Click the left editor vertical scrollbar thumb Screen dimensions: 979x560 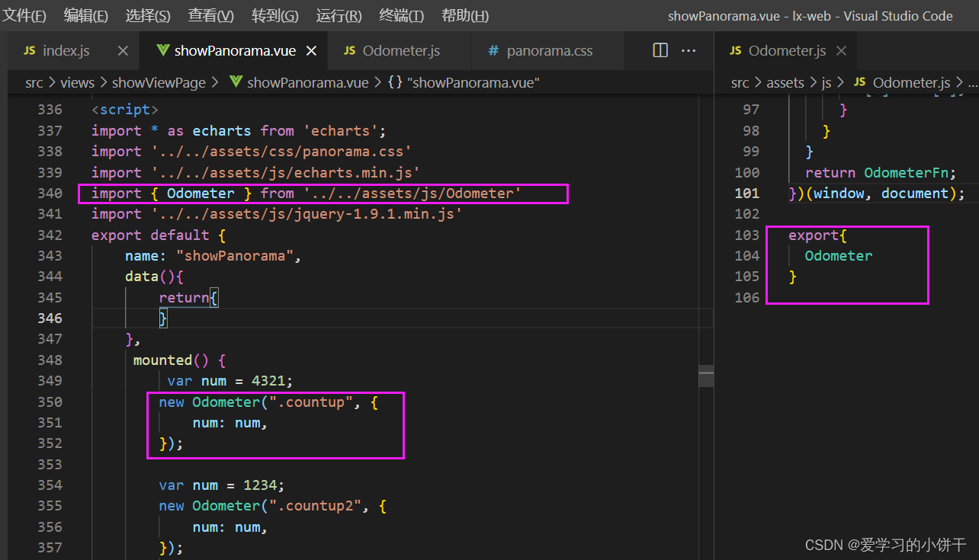pyautogui.click(x=707, y=376)
